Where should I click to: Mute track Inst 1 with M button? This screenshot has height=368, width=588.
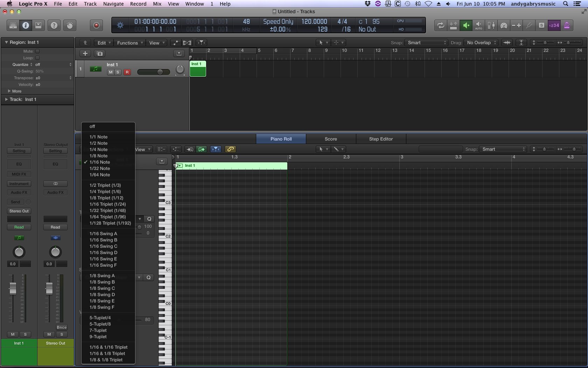click(111, 72)
